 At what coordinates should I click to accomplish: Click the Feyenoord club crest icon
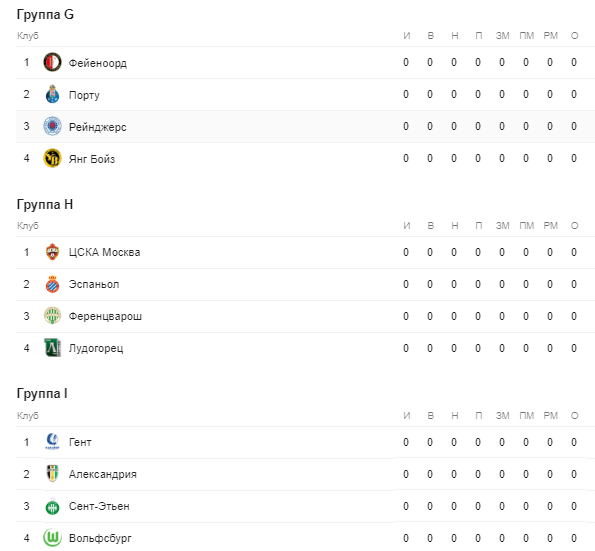coord(52,62)
